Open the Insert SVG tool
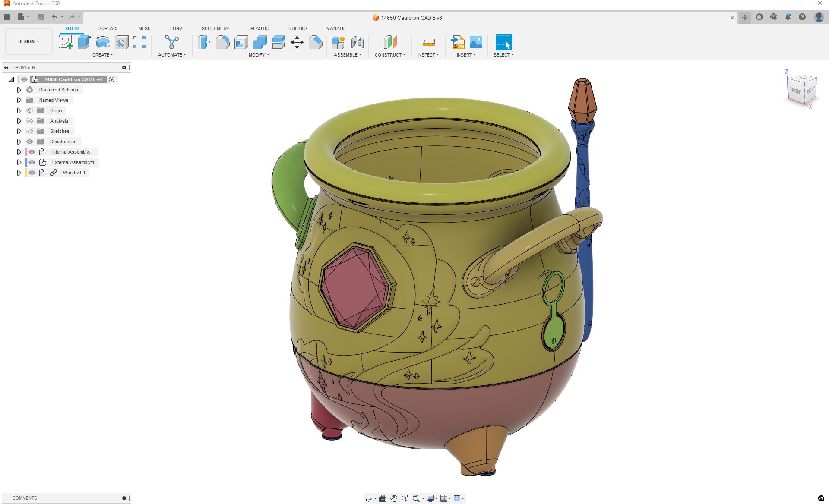 [458, 42]
